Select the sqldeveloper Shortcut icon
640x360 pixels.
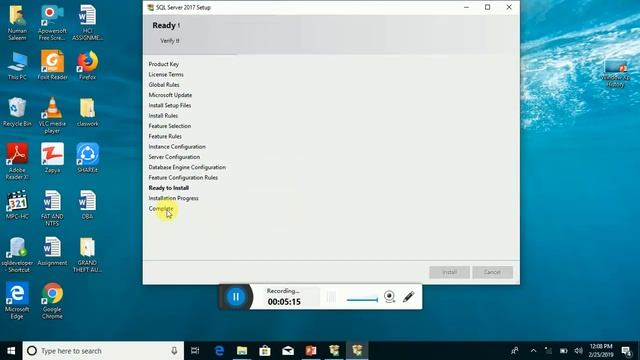[x=17, y=255]
